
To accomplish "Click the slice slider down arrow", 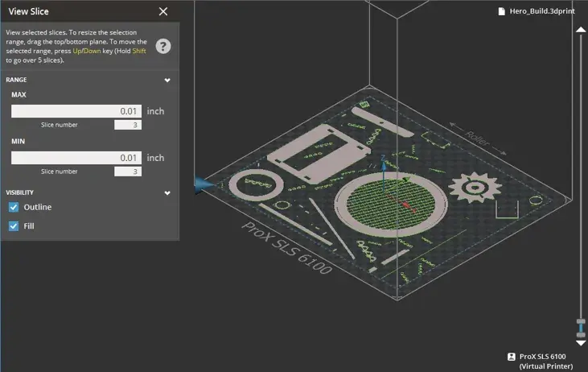I will click(581, 343).
